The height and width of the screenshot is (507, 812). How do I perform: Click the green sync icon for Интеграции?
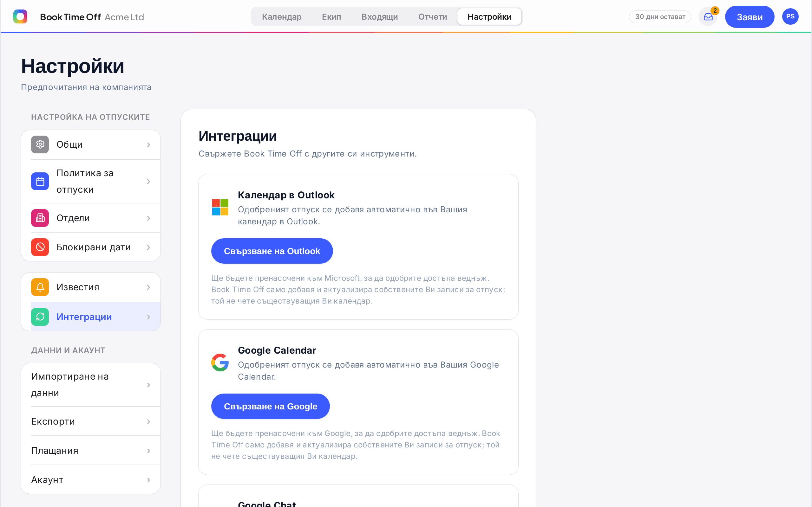click(40, 317)
